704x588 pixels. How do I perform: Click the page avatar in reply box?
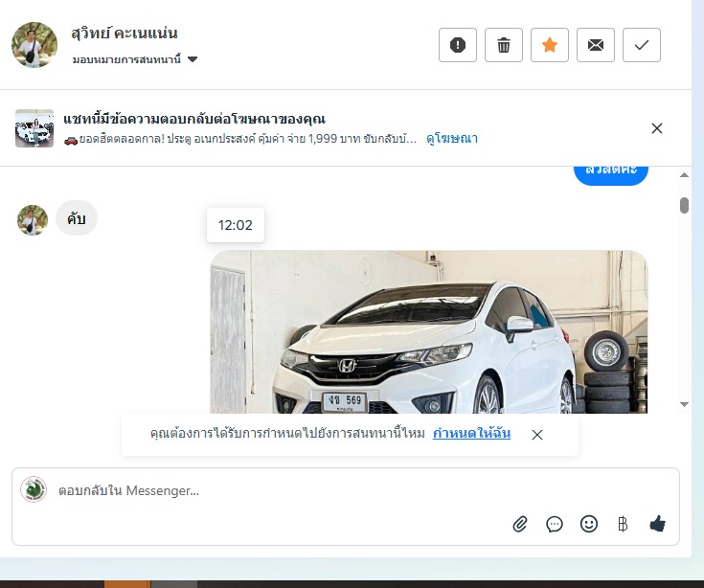tap(34, 489)
